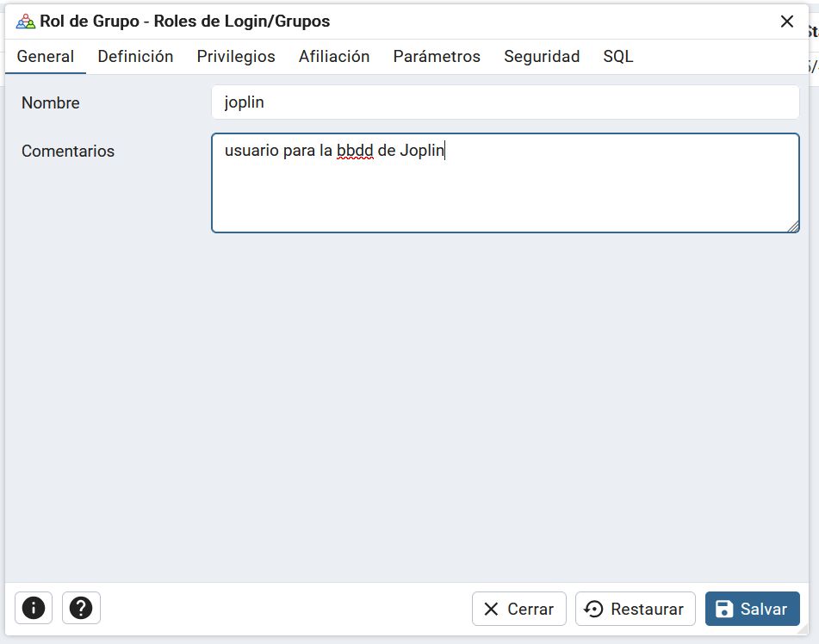Go to the Privilegios tab
The height and width of the screenshot is (644, 819).
pos(236,57)
